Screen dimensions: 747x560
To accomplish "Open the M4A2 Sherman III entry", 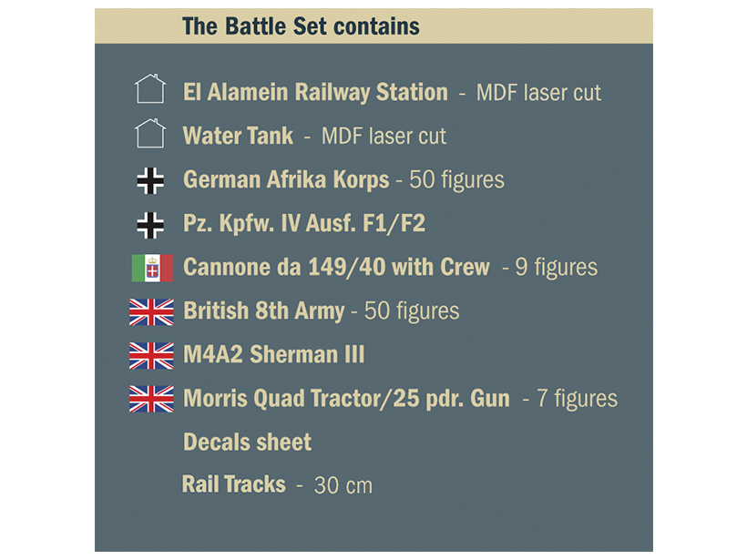I will point(273,355).
